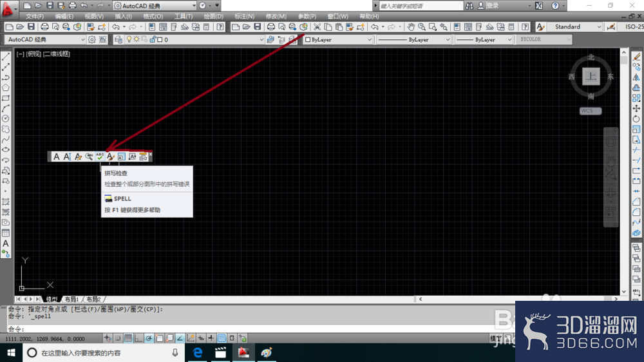Toggle Polar Tracking in status bar
Image resolution: width=644 pixels, height=362 pixels.
click(149, 338)
